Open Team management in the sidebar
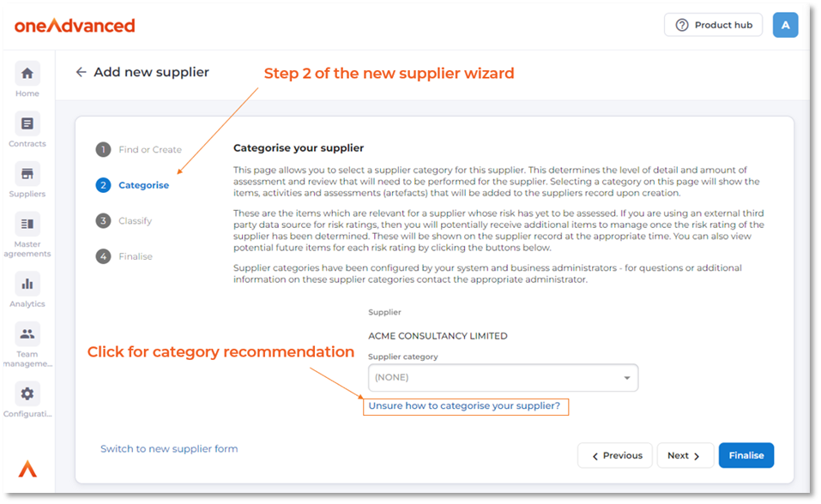Image resolution: width=821 pixels, height=504 pixels. pos(27,334)
